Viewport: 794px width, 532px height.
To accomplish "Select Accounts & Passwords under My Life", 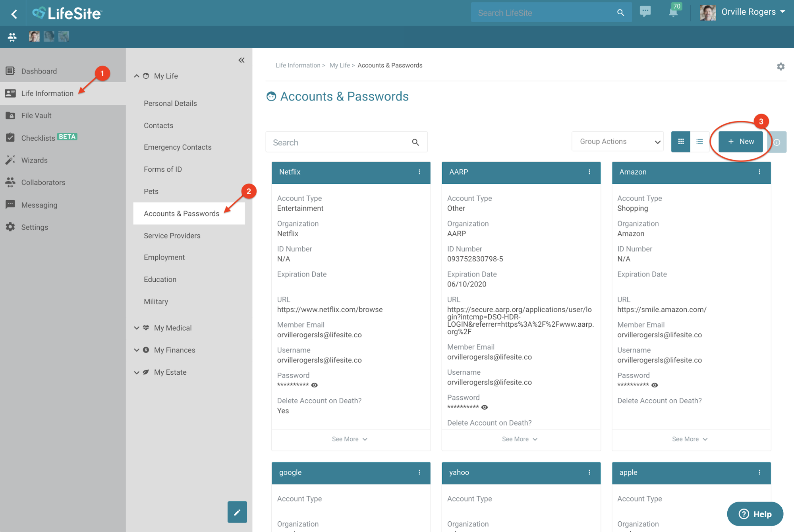I will point(189,214).
